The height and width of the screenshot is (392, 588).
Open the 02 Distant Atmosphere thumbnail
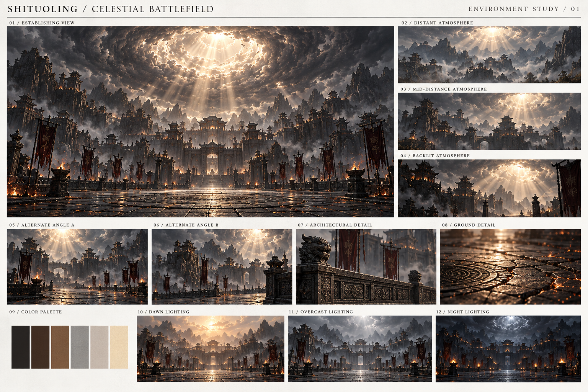tap(489, 55)
